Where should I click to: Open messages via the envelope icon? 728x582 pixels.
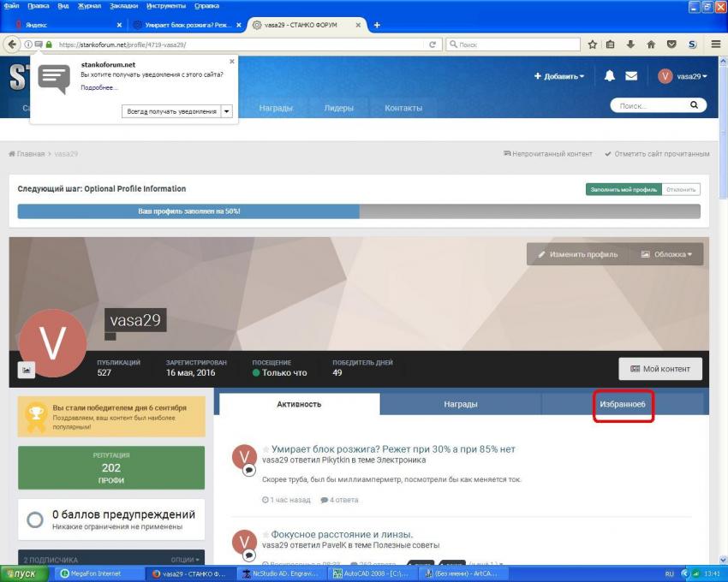pos(631,76)
